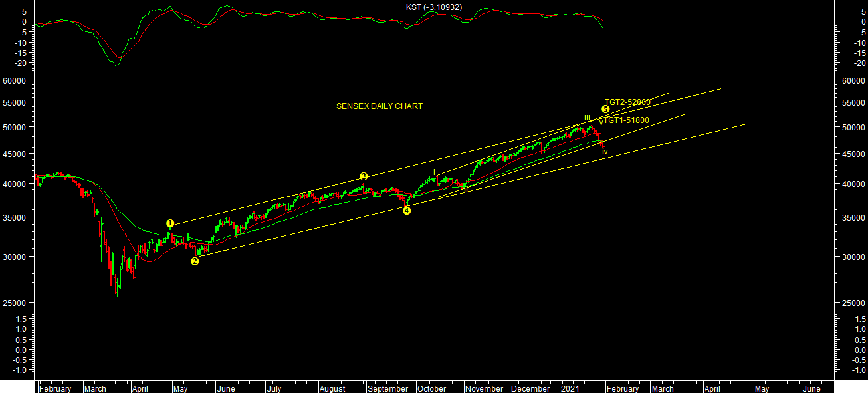This screenshot has width=868, height=393.
Task: Click the SENSEX DAILY CHART title text
Action: [380, 106]
